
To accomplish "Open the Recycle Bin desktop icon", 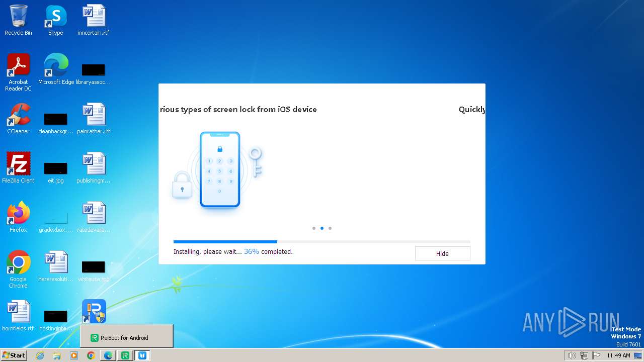I will point(18,20).
